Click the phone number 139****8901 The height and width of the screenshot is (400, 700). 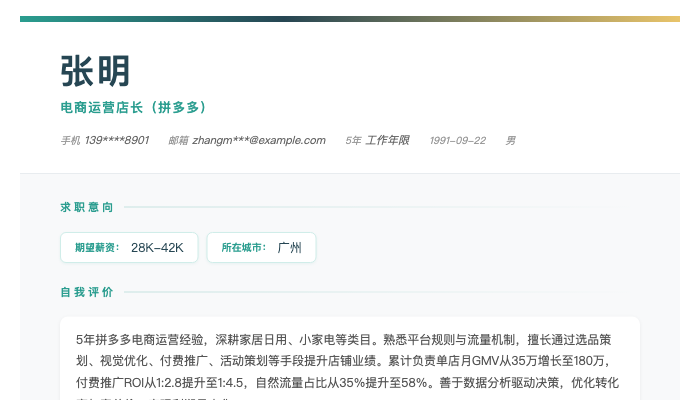(117, 140)
